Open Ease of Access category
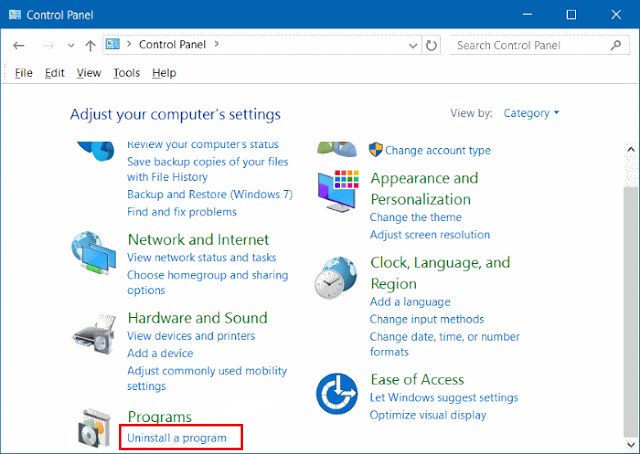The image size is (640, 454). 417,380
